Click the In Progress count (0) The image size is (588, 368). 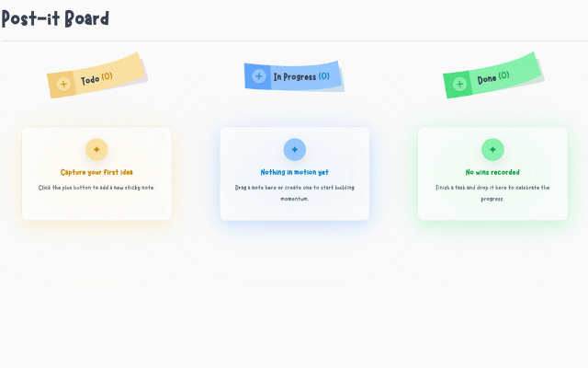324,76
